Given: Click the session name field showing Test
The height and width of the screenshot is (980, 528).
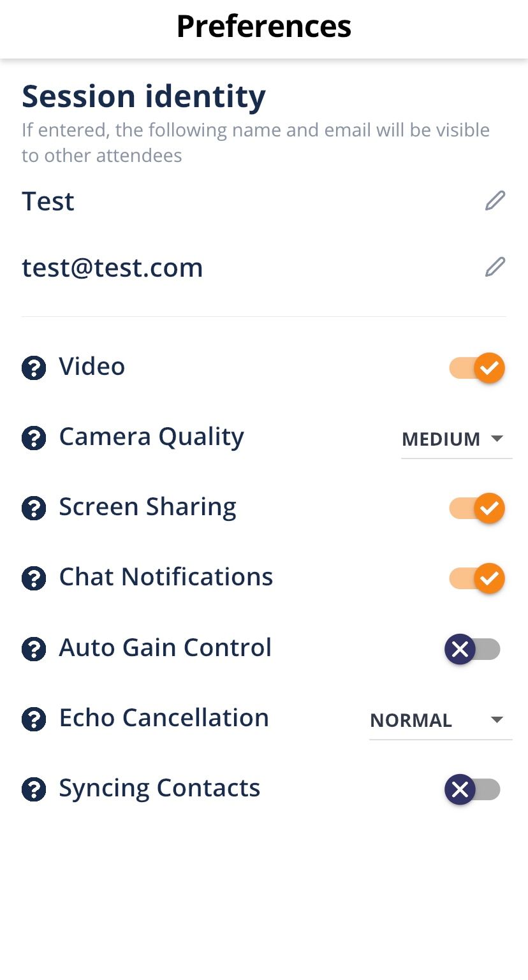Looking at the screenshot, I should (48, 201).
